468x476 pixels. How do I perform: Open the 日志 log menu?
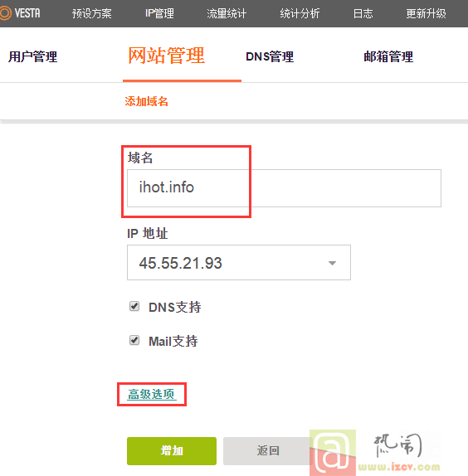point(363,13)
